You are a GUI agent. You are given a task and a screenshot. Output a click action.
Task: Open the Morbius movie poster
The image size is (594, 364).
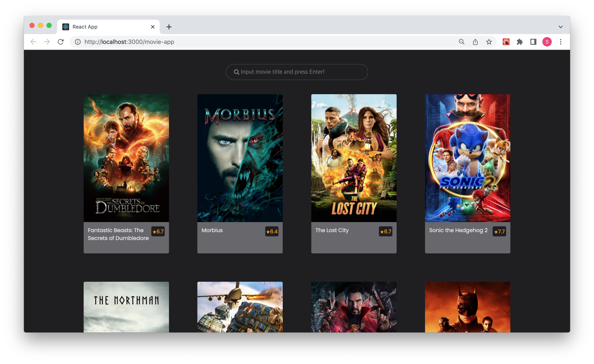coord(240,158)
